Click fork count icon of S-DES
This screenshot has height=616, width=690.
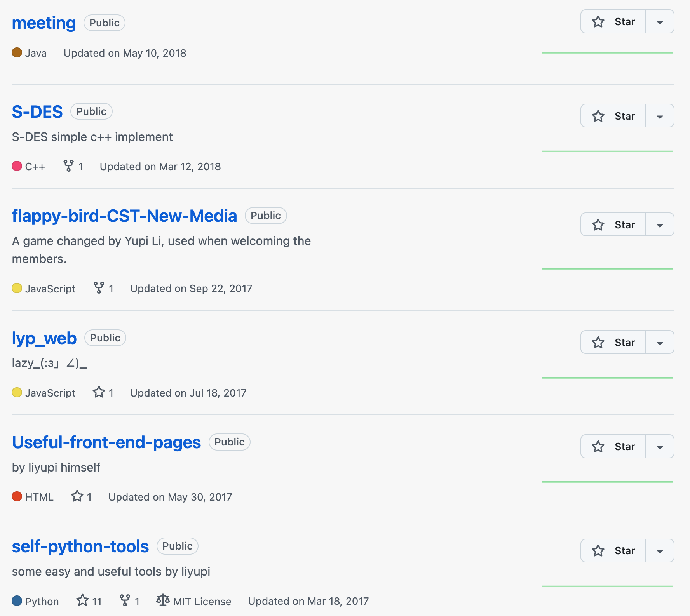68,166
